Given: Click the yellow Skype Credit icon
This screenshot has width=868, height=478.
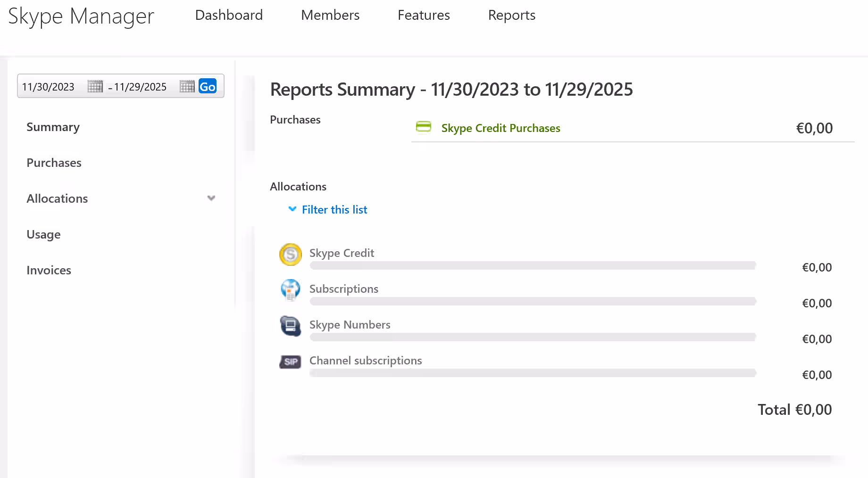Looking at the screenshot, I should tap(290, 255).
